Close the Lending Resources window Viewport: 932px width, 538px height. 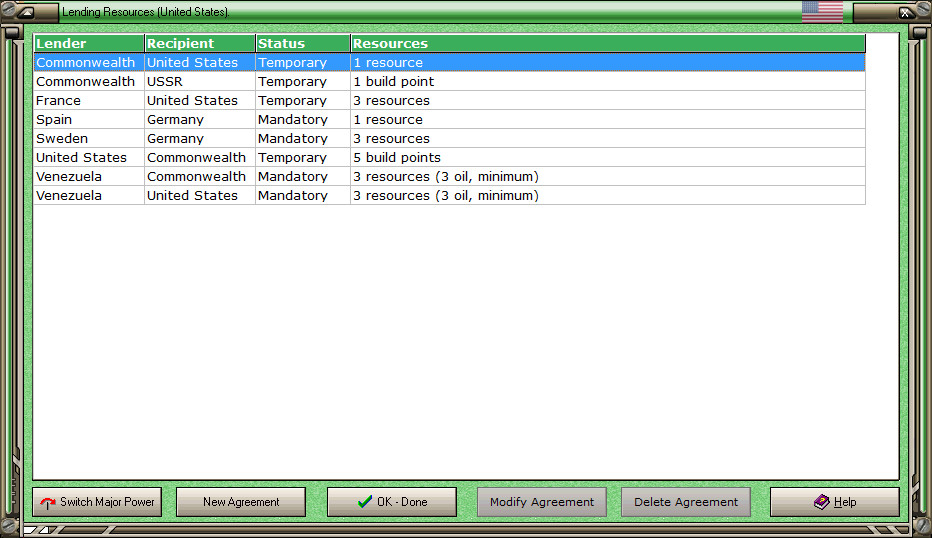[905, 12]
